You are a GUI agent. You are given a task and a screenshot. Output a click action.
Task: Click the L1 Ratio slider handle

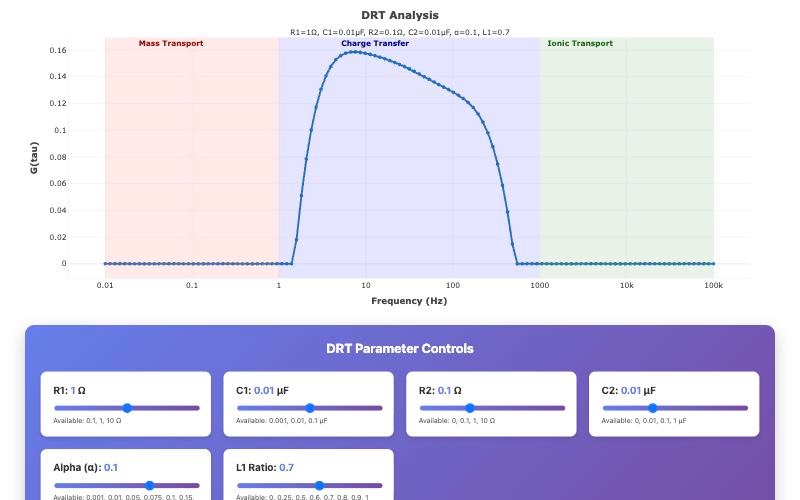319,485
